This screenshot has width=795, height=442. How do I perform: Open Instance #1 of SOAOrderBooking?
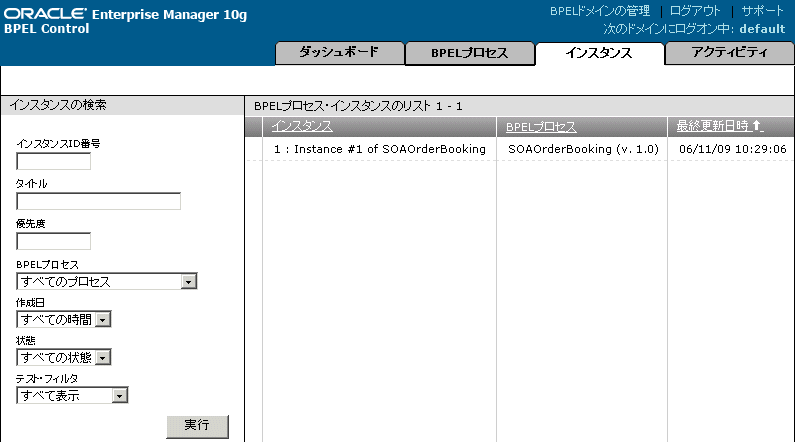click(380, 149)
